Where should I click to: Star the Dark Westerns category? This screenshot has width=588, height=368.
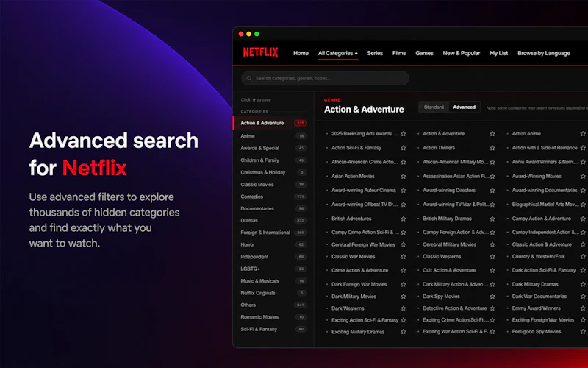click(x=403, y=308)
